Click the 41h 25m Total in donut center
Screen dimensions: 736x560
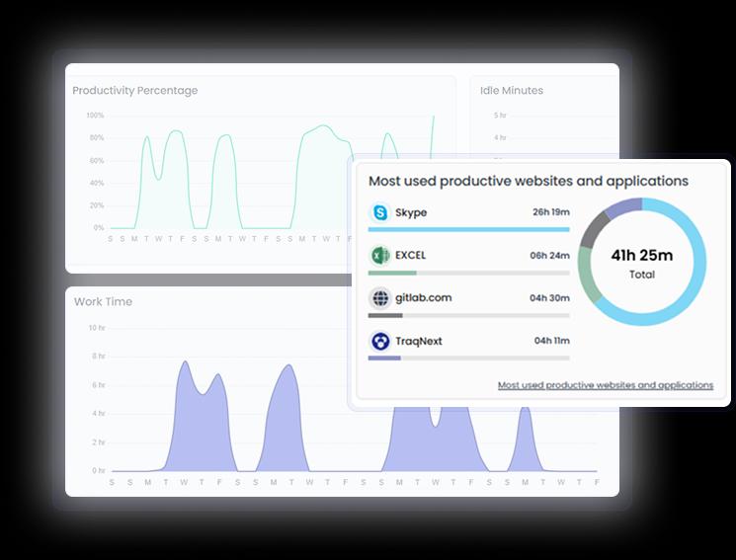coord(641,262)
